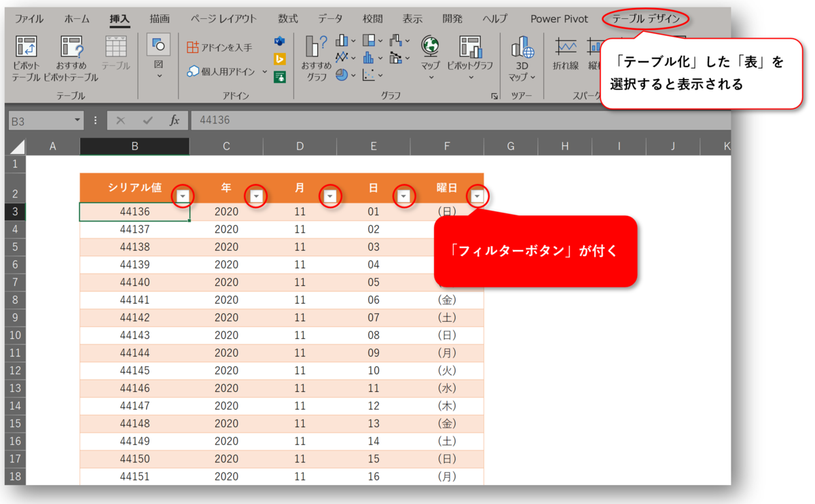Viewport: 815px width, 504px height.
Task: Select the orange シリアル値 header cell
Action: (x=134, y=187)
